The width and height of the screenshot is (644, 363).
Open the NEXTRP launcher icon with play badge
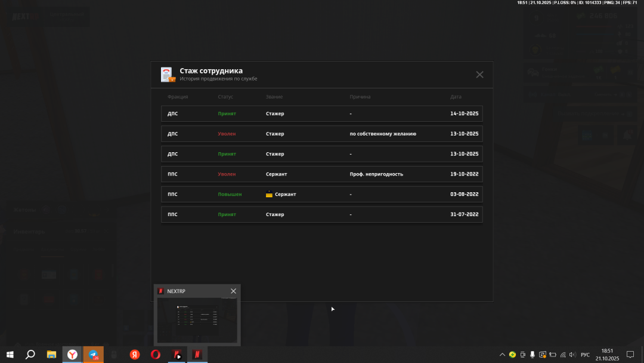pos(177,355)
